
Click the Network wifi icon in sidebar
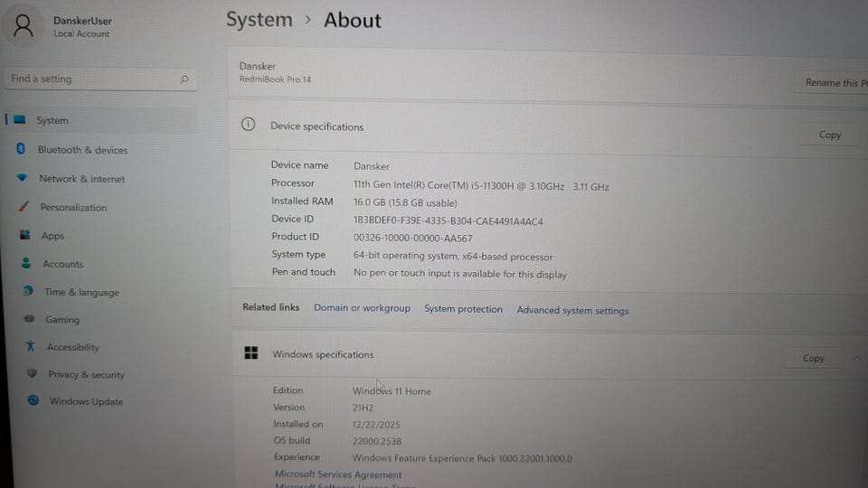(x=22, y=178)
